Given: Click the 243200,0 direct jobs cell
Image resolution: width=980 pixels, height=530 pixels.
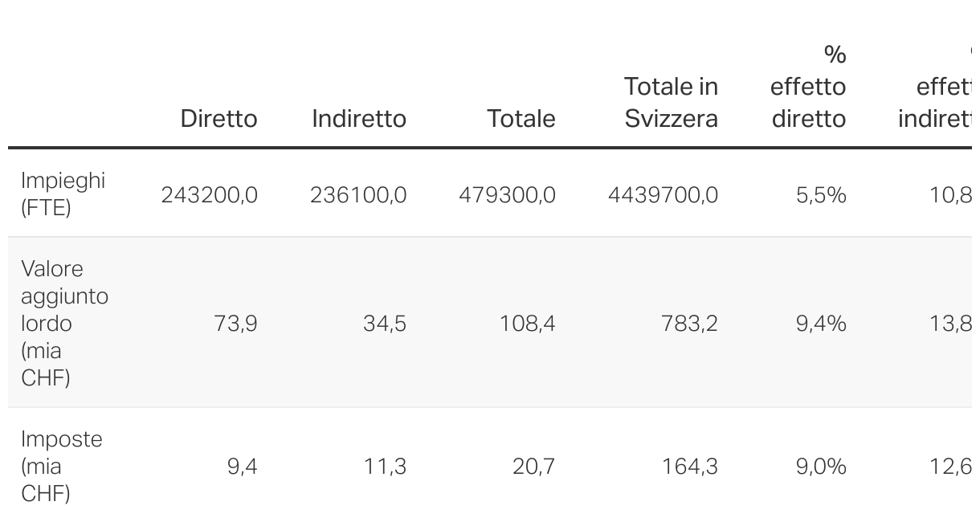Looking at the screenshot, I should click(x=210, y=195).
